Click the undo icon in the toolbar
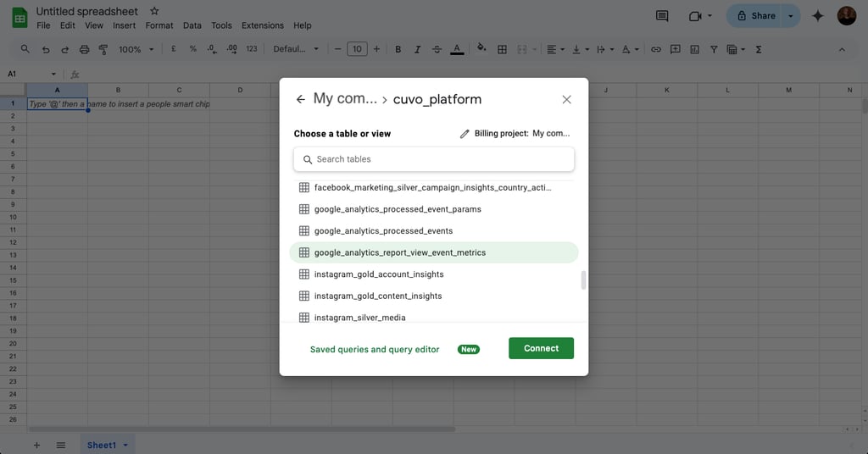The width and height of the screenshot is (868, 454). coord(46,49)
